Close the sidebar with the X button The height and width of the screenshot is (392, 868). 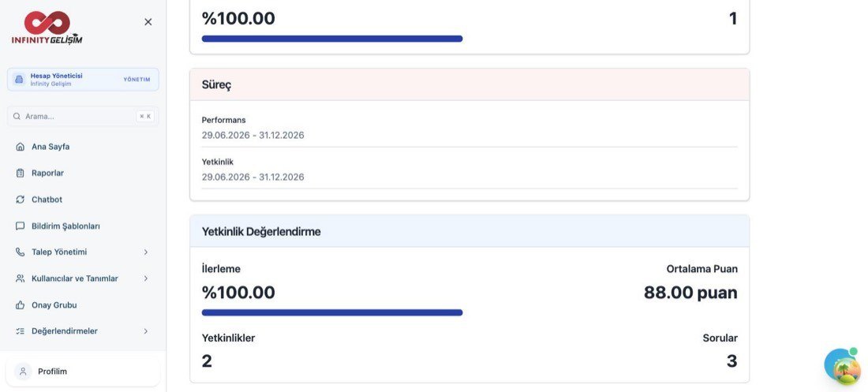tap(148, 21)
